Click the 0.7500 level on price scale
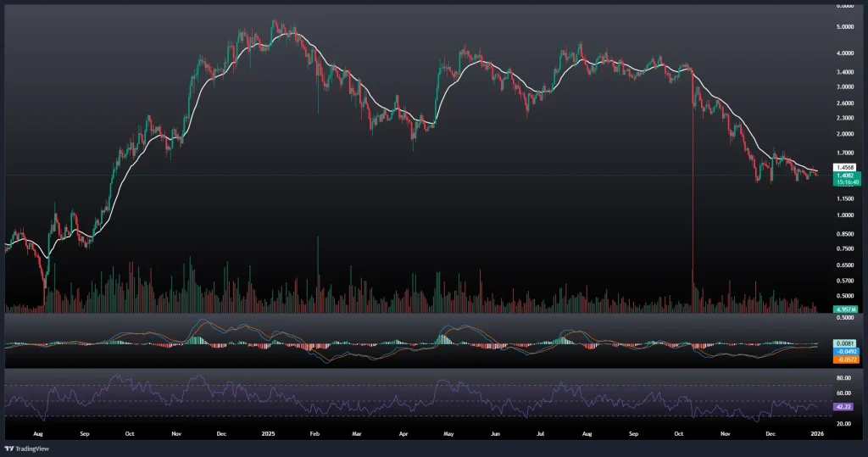 (844, 248)
